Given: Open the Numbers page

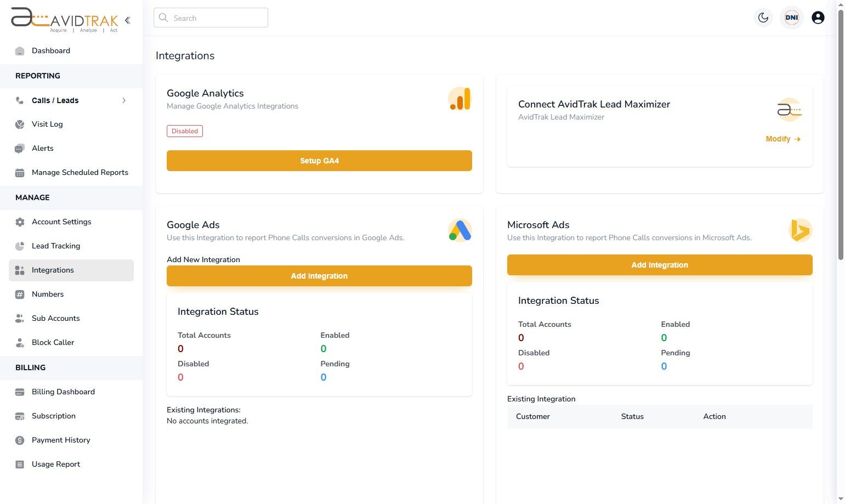Looking at the screenshot, I should pyautogui.click(x=48, y=295).
